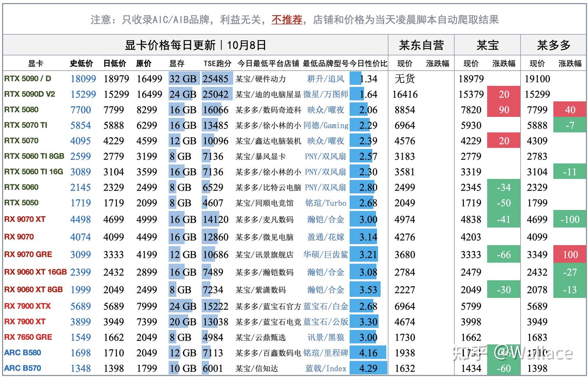Click the brand cell 蓝宝石/白金
The image size is (588, 377).
326,306
